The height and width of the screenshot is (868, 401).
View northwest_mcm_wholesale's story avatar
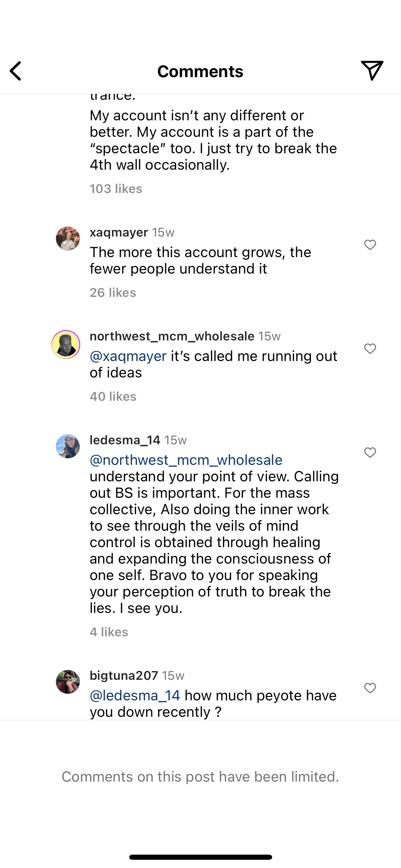pos(66,345)
